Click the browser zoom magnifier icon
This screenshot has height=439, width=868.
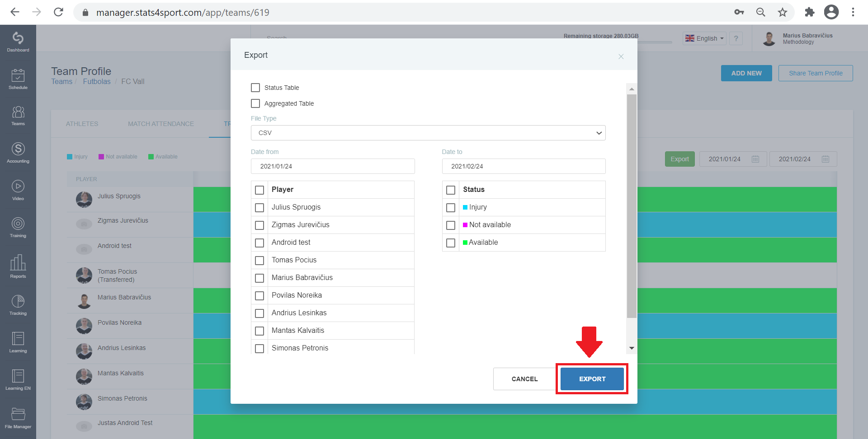coord(761,12)
